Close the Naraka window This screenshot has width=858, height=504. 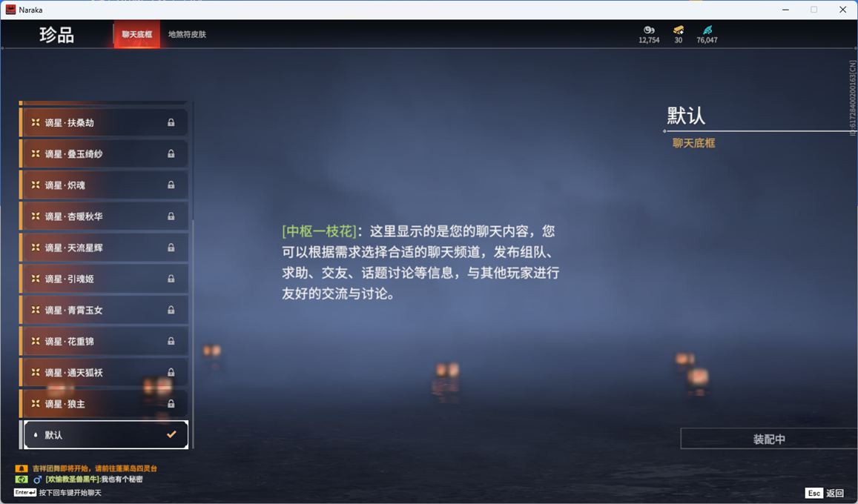(x=842, y=10)
